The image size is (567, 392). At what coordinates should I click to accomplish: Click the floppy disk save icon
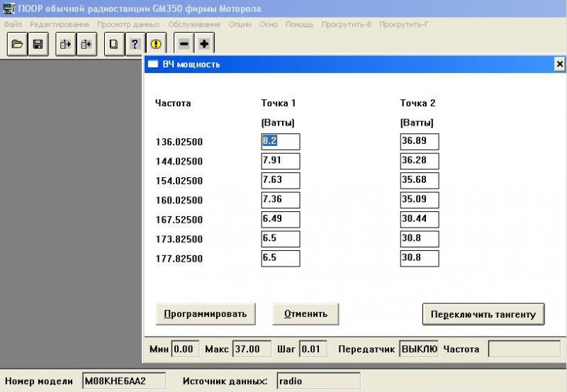[x=38, y=44]
